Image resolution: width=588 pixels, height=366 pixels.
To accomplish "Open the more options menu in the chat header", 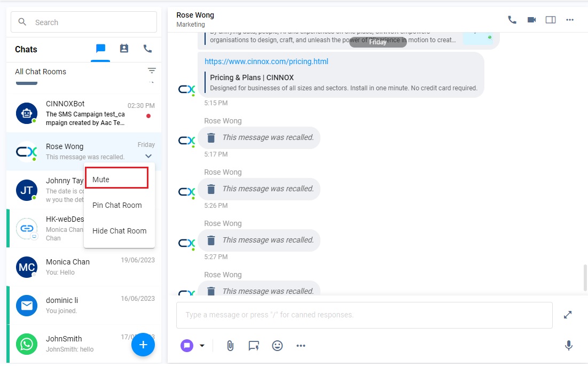I will [x=570, y=19].
